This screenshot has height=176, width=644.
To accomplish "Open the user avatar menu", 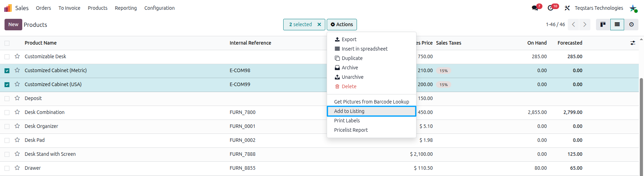I will tap(633, 8).
